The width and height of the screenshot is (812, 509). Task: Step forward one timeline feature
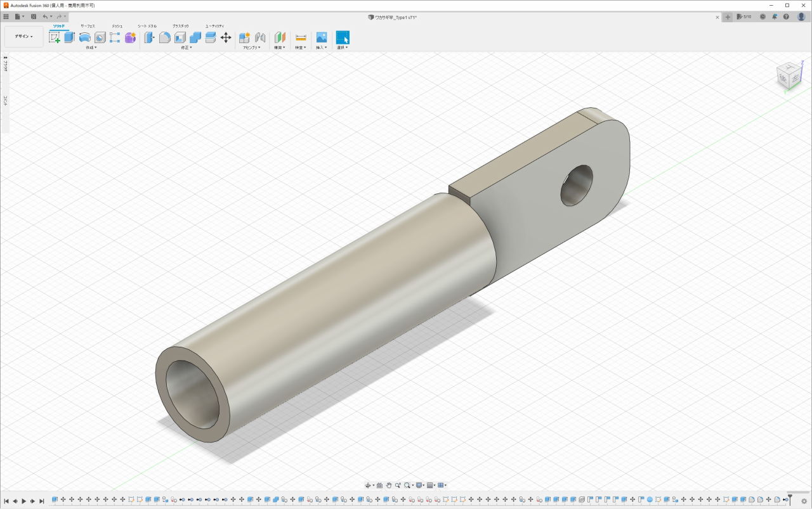click(33, 501)
